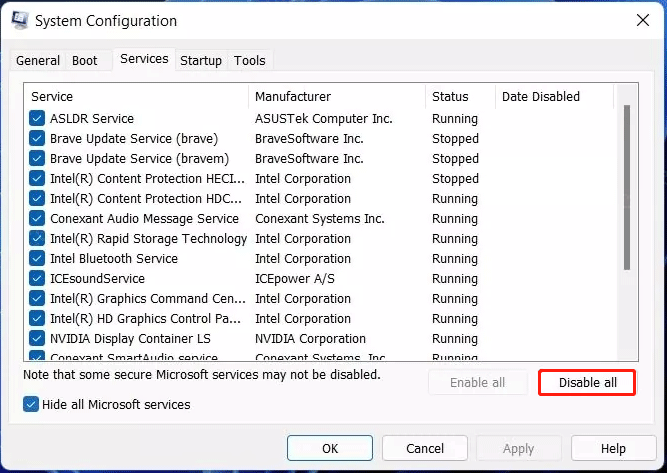This screenshot has width=667, height=473.
Task: Uncheck the ASLDR Service checkbox
Action: 37,118
